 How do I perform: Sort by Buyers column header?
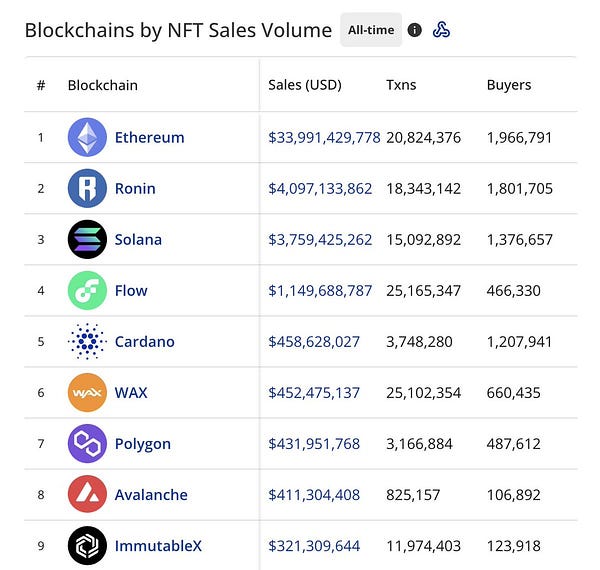click(509, 85)
